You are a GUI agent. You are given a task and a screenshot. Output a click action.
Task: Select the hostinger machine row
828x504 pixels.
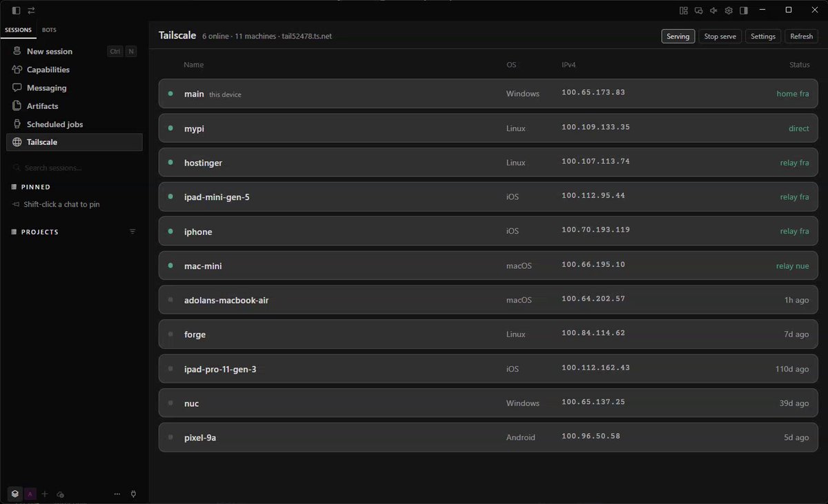[489, 162]
